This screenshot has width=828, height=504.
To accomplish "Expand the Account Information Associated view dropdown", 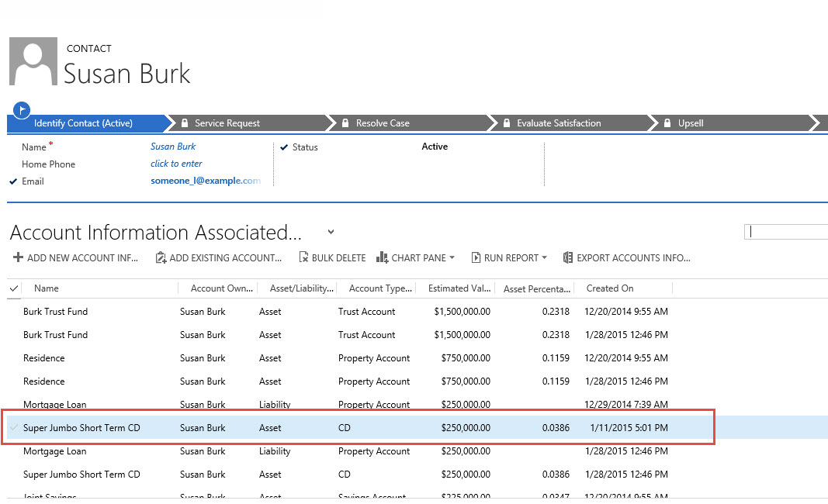I will pos(331,232).
